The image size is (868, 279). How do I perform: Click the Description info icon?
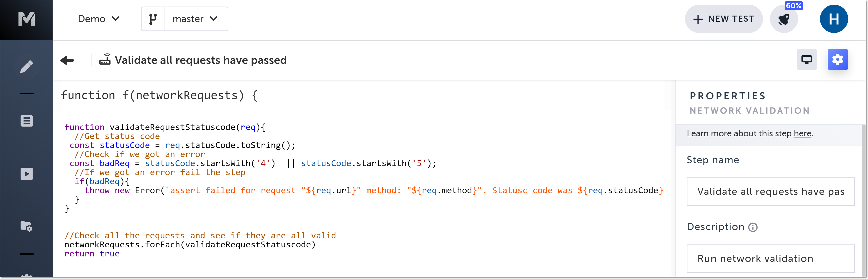(753, 227)
